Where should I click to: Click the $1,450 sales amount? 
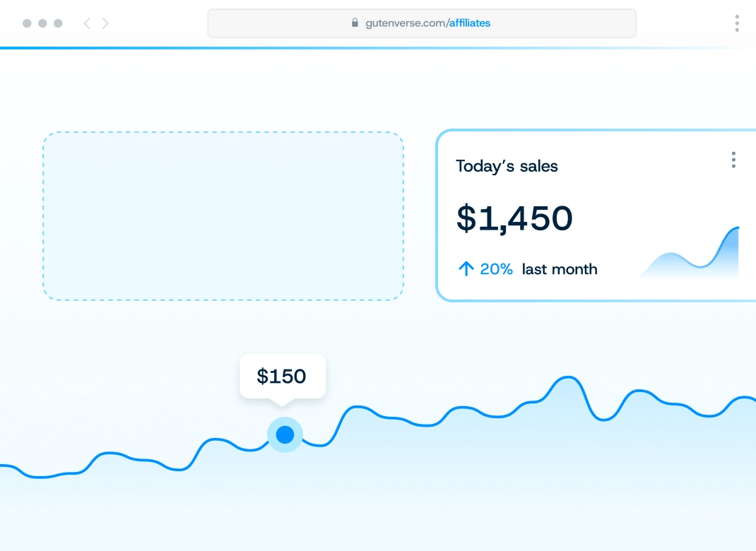click(x=514, y=218)
